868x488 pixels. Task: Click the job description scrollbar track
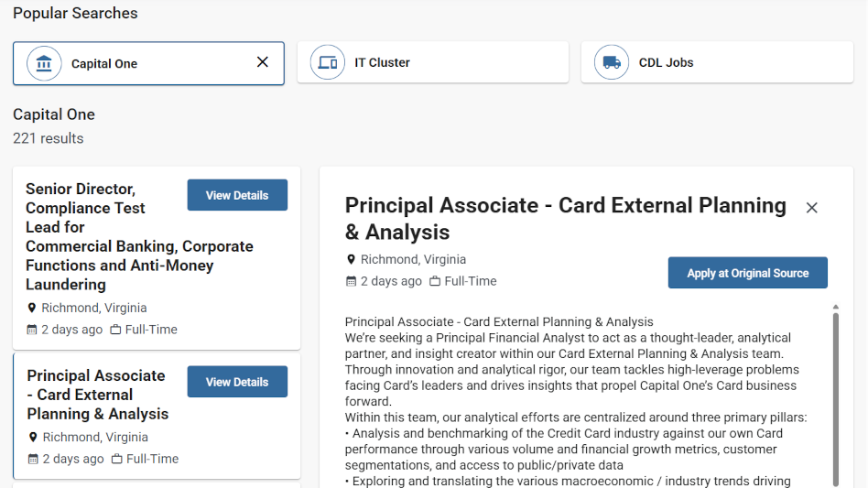[x=836, y=399]
